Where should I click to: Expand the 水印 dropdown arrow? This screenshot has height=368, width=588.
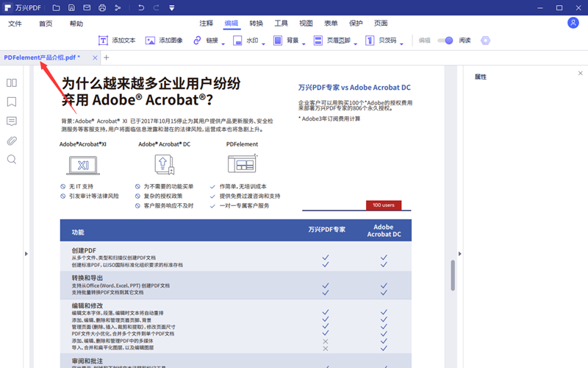pos(264,43)
